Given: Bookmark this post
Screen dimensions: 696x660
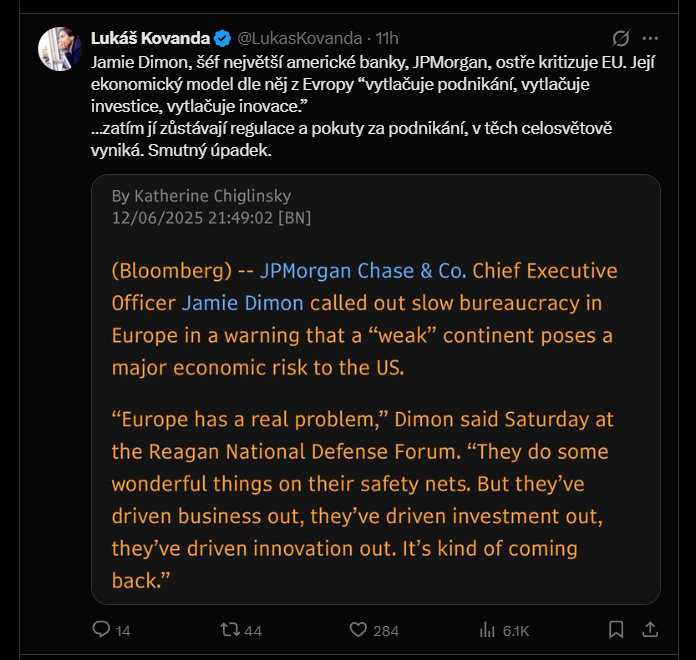Looking at the screenshot, I should 617,629.
